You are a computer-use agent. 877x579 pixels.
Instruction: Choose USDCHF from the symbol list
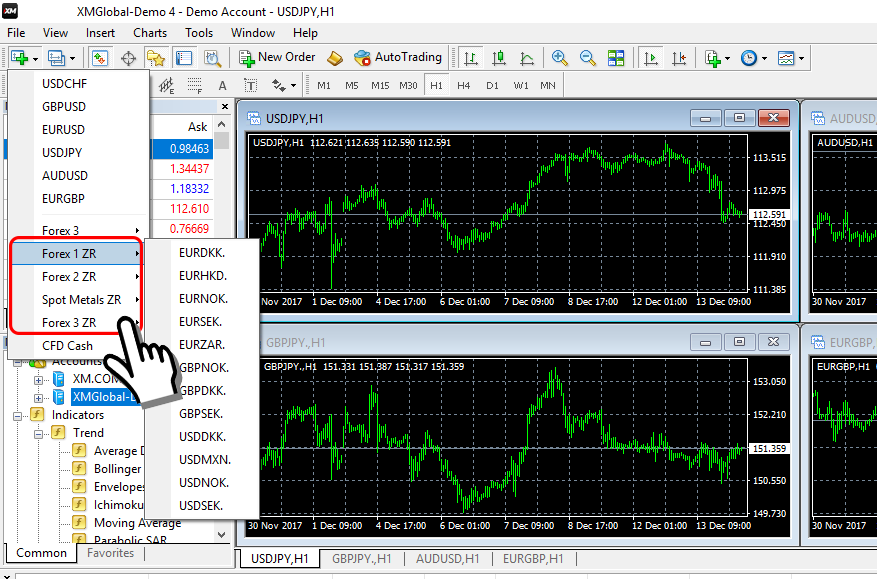(79, 84)
